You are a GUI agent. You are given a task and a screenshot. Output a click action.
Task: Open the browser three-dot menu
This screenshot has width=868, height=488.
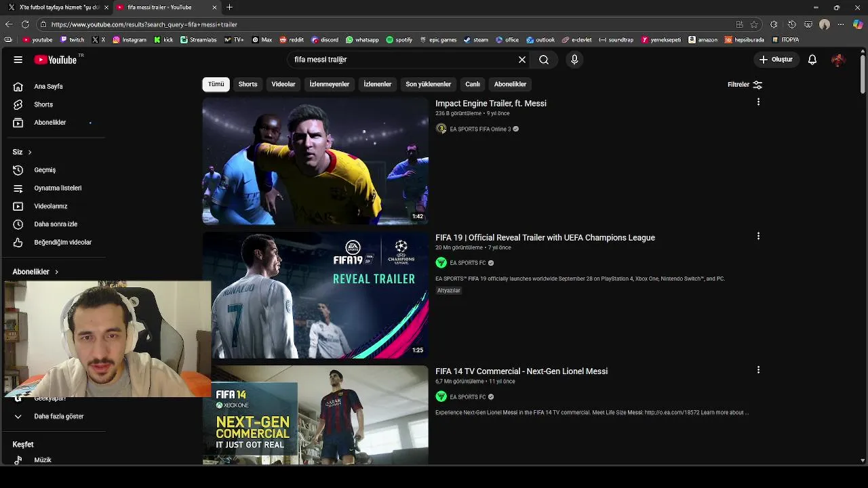pos(841,24)
